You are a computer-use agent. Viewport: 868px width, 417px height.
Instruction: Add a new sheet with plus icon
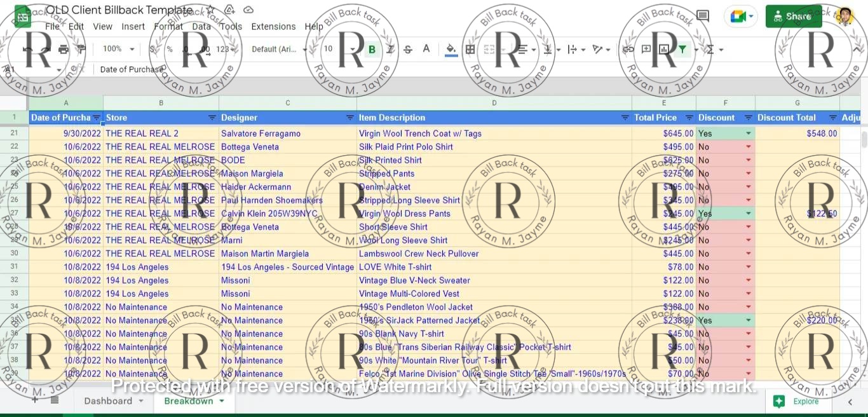tap(35, 400)
